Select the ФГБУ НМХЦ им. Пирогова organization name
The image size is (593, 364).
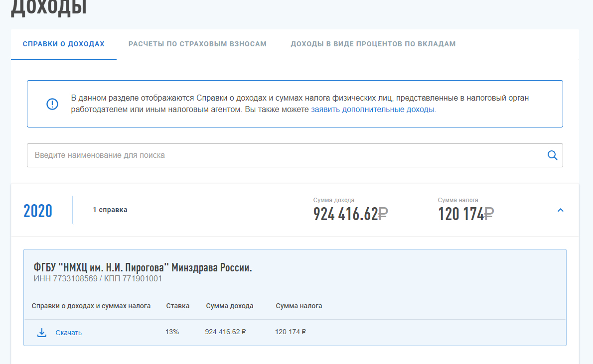point(143,268)
